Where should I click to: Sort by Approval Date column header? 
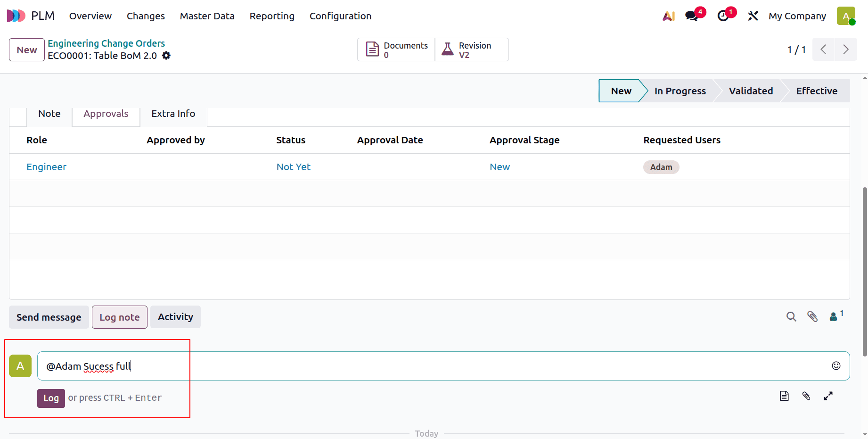(390, 140)
